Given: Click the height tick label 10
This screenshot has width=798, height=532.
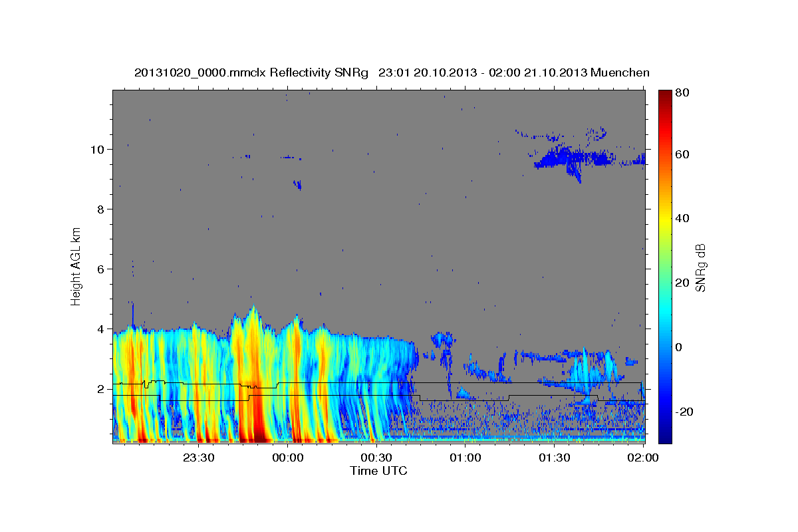Looking at the screenshot, I should pos(99,150).
